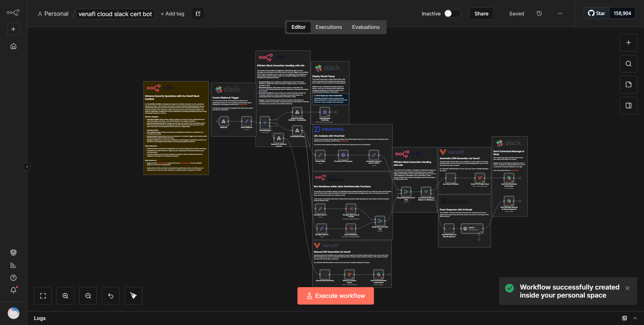Open the Personal project breadcrumb

pyautogui.click(x=53, y=14)
